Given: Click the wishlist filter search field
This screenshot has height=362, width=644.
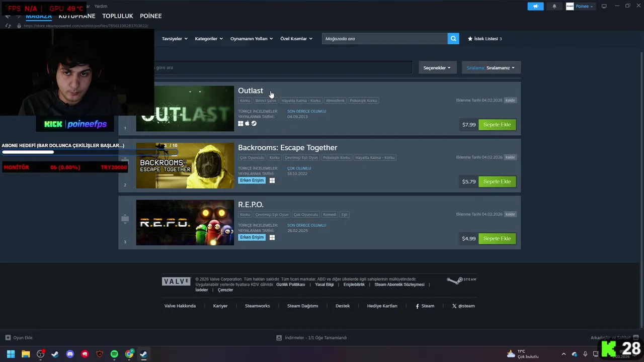Looking at the screenshot, I should (x=282, y=67).
